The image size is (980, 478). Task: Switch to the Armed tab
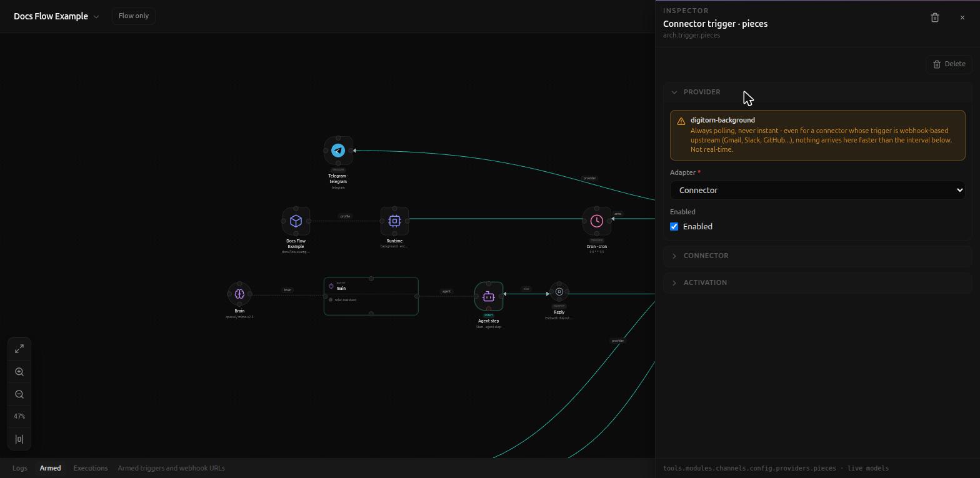point(51,468)
